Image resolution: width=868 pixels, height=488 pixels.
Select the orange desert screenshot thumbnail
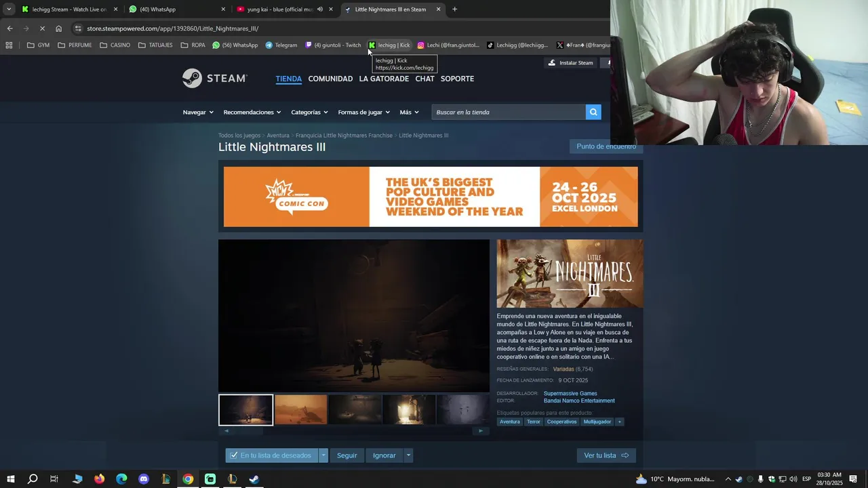[x=300, y=409]
